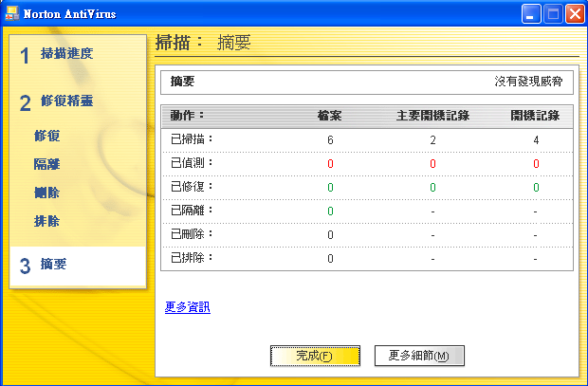Click the 已偵測: row label
Screen dimensions: 588x386
tap(192, 163)
